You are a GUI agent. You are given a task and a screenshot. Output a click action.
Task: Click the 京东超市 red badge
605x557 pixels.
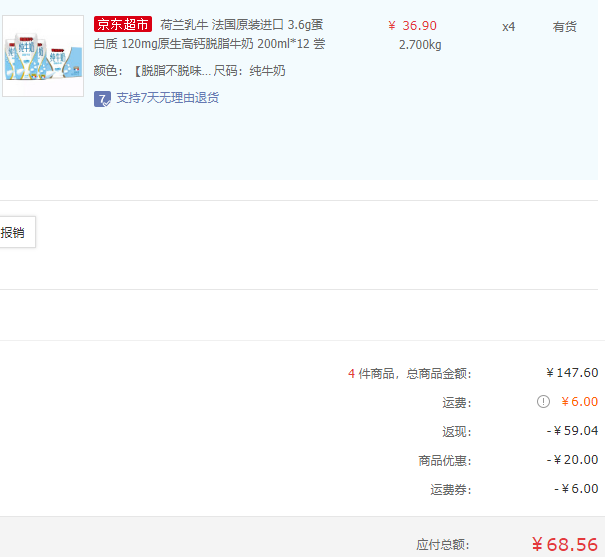click(x=123, y=24)
